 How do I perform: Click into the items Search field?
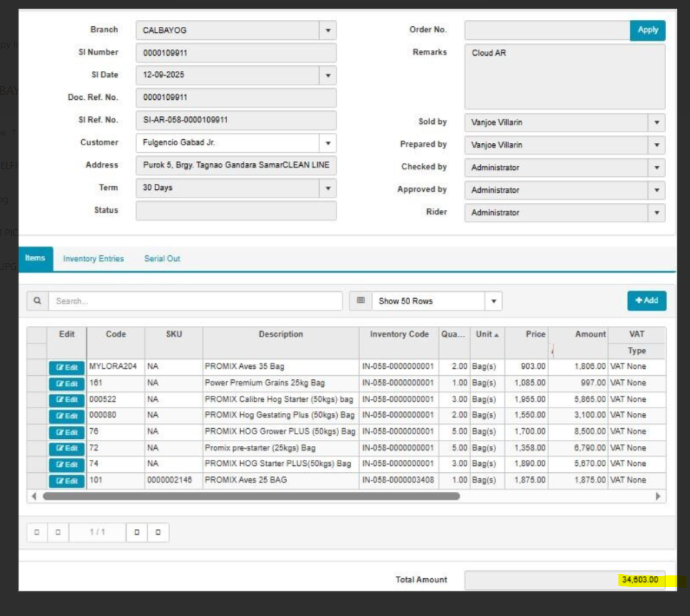click(x=195, y=301)
